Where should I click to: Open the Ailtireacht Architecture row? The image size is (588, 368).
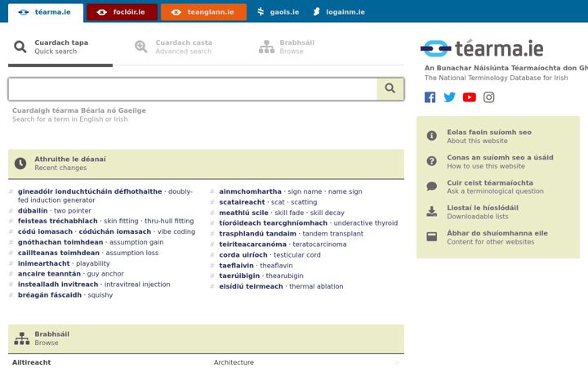click(x=207, y=362)
